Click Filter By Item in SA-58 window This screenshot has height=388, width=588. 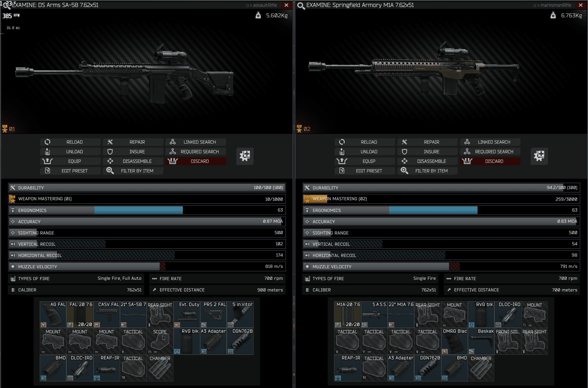point(133,171)
